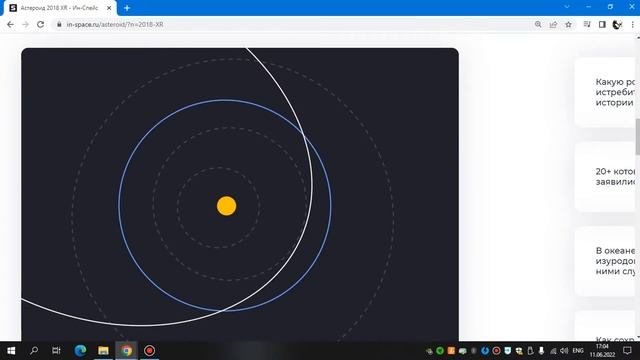Open the red recorder icon in the tray
This screenshot has height=360, width=640.
pyautogui.click(x=496, y=351)
